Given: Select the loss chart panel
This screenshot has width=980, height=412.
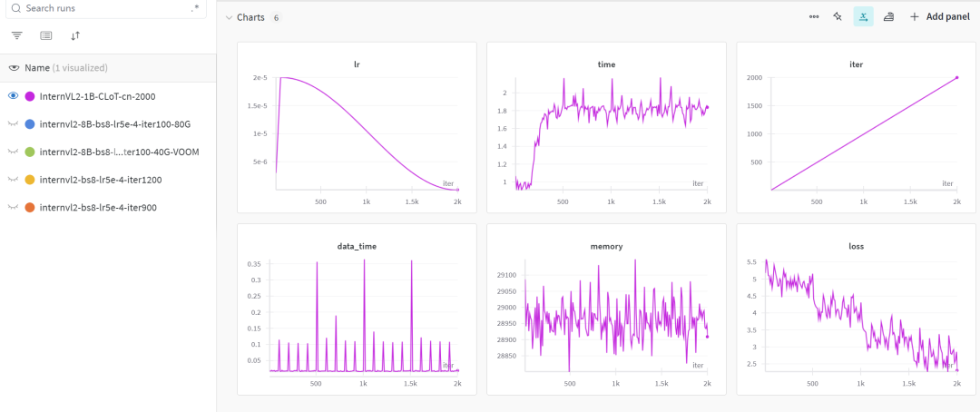Looking at the screenshot, I should [857, 309].
